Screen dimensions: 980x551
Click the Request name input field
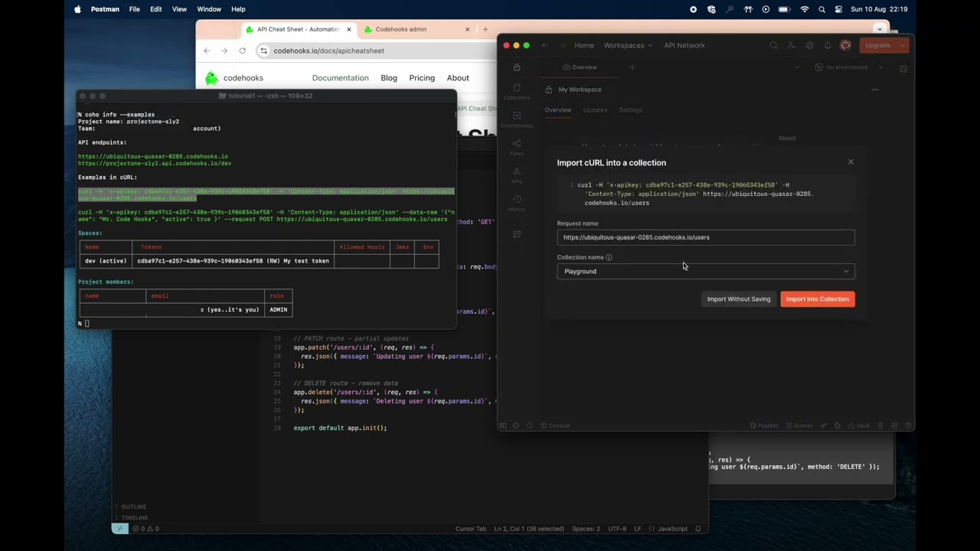(705, 237)
